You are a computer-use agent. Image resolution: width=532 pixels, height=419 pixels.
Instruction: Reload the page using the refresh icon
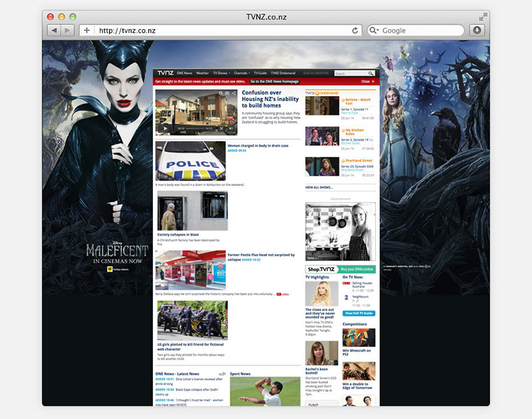click(x=355, y=30)
